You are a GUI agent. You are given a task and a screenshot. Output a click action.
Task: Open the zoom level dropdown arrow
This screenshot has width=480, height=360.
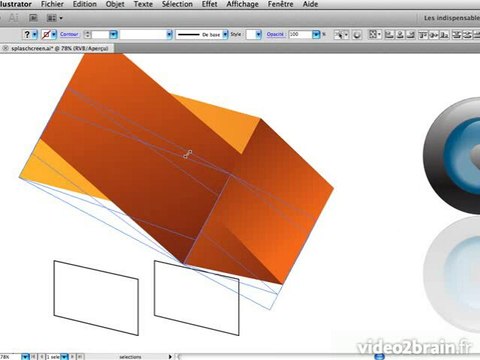pos(25,357)
